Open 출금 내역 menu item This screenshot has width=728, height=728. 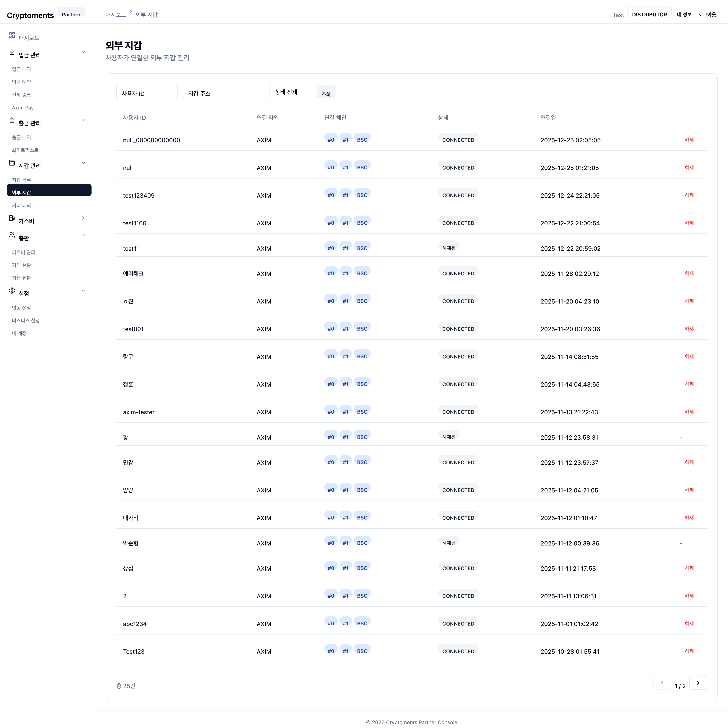(x=21, y=137)
